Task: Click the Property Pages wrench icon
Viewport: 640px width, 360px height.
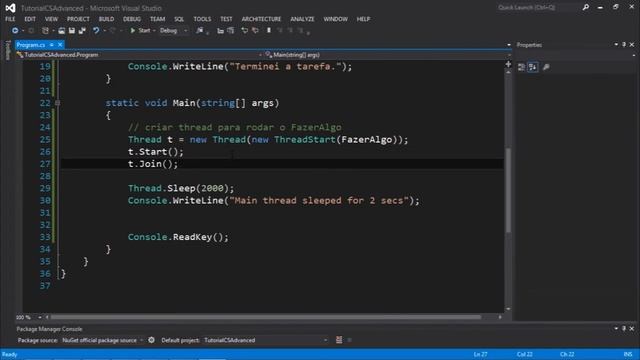Action: click(546, 67)
